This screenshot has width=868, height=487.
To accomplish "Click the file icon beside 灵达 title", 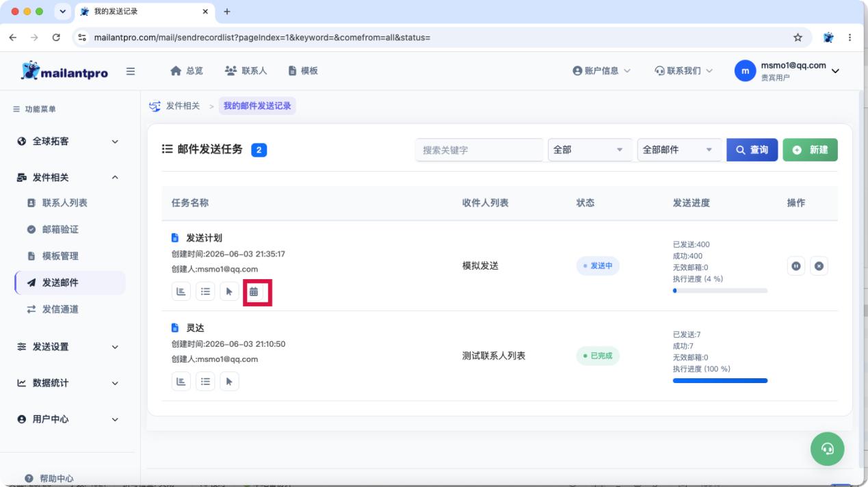I will [x=175, y=328].
